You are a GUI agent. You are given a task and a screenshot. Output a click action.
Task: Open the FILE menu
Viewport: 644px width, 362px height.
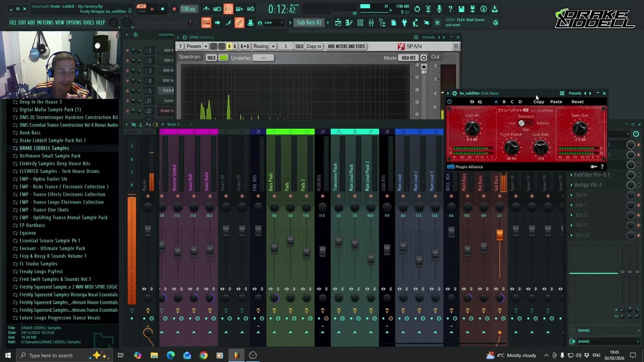pos(13,23)
